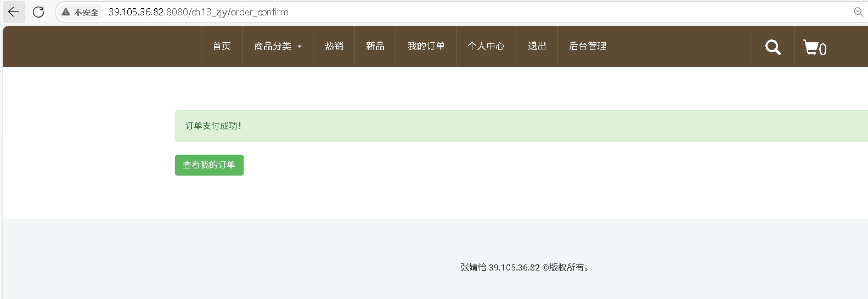Expand the 商品分类 dropdown menu

273,46
